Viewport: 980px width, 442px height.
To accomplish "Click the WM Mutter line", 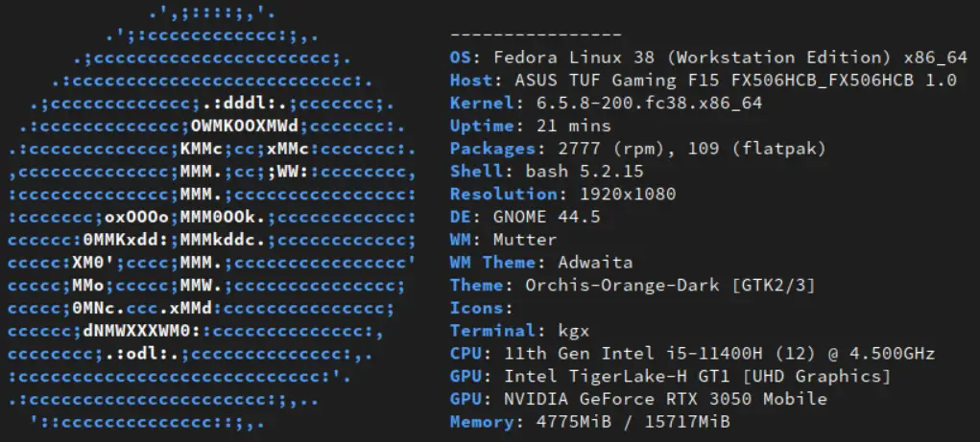I will (503, 240).
